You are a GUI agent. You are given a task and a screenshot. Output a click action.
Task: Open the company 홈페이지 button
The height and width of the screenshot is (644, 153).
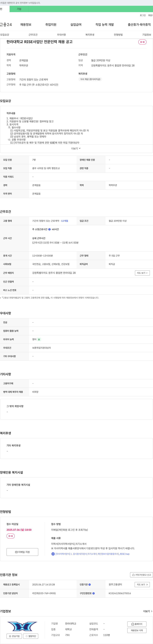pyautogui.click(x=137, y=624)
